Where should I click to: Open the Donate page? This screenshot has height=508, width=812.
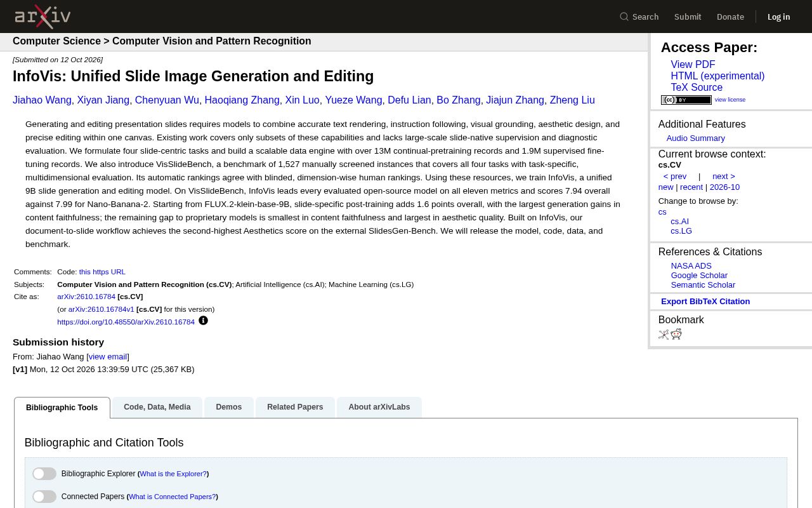pos(730,17)
